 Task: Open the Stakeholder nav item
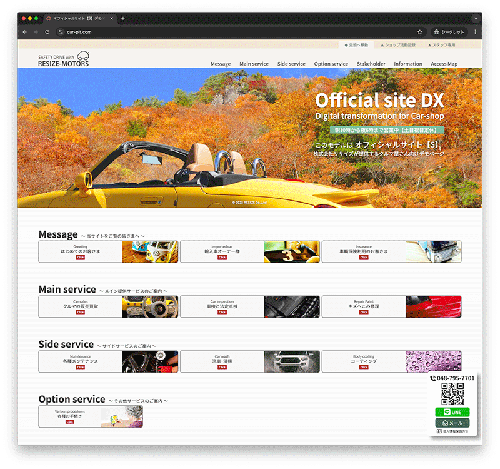[x=371, y=64]
